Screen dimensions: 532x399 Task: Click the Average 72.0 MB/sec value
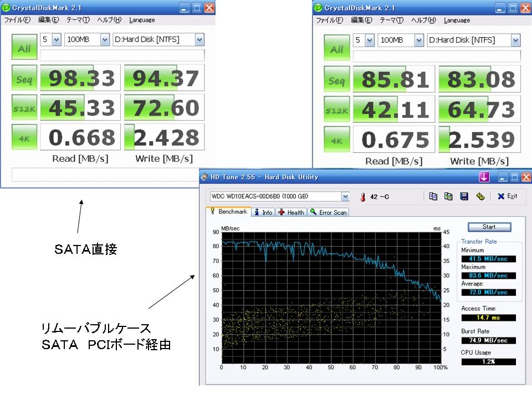488,292
